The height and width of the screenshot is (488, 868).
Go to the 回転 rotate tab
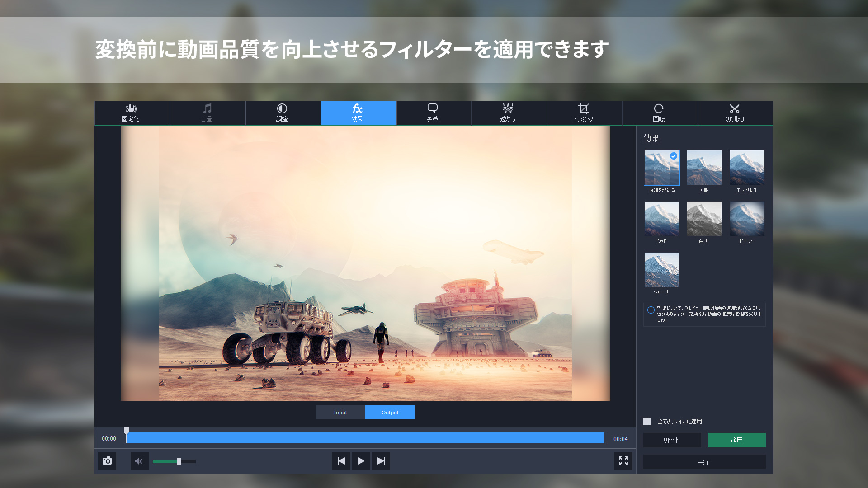tap(660, 113)
